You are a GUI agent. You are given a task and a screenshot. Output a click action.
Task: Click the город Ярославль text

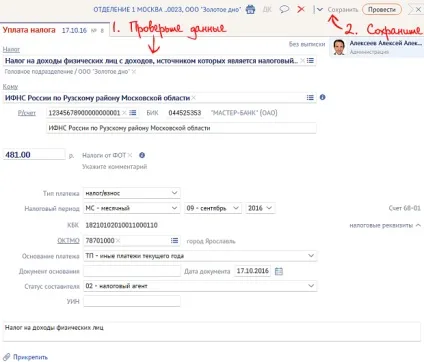point(211,241)
